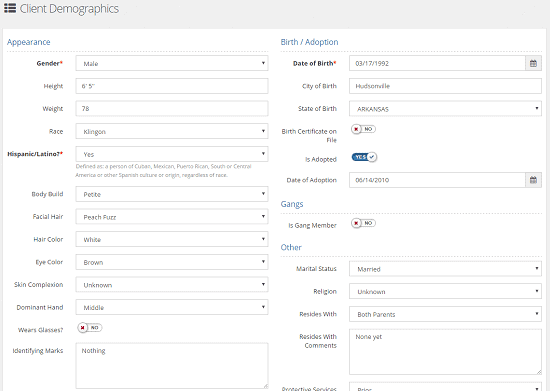Open the Hispanic/Latino dropdown
The height and width of the screenshot is (391, 550).
tap(172, 154)
